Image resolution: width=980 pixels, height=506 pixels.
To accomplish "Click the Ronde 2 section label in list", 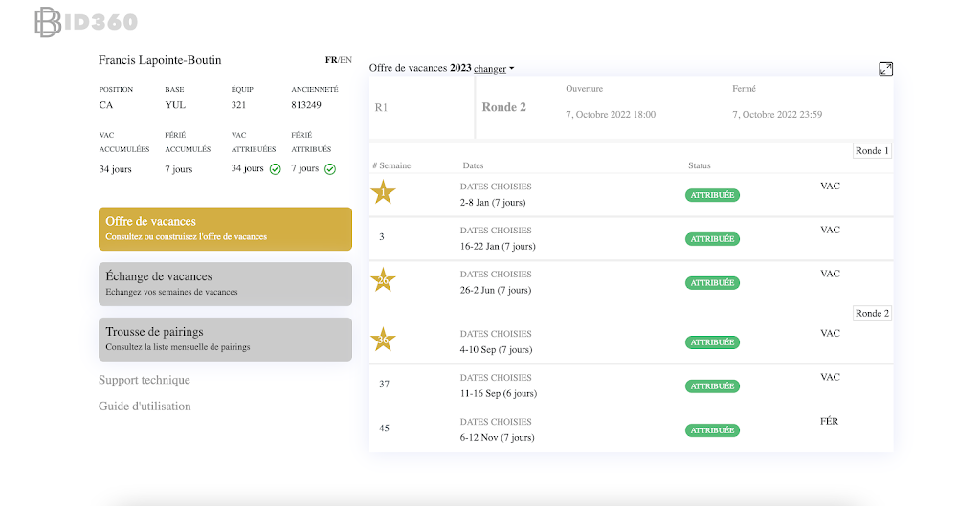I will tap(872, 313).
